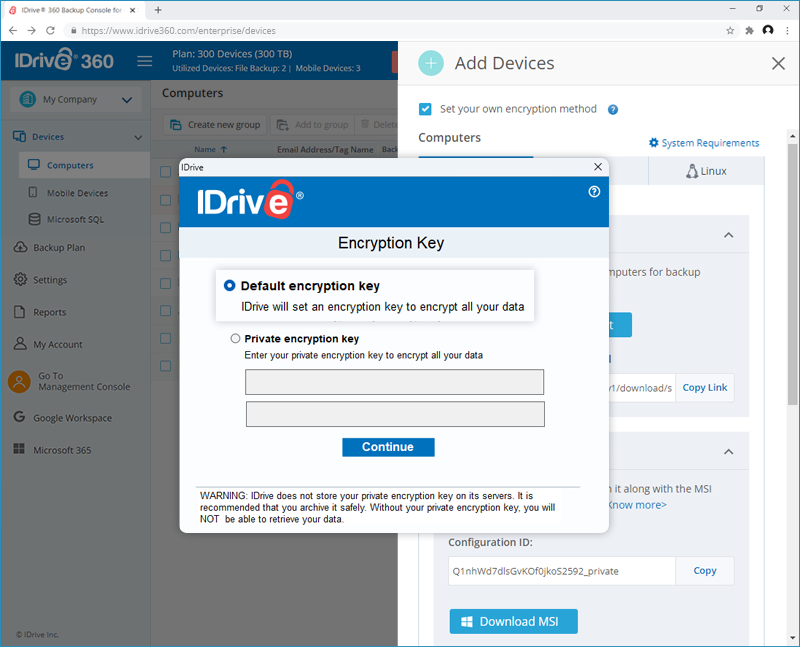Viewport: 800px width, 647px height.
Task: Open Computers in sidebar
Action: (x=70, y=165)
